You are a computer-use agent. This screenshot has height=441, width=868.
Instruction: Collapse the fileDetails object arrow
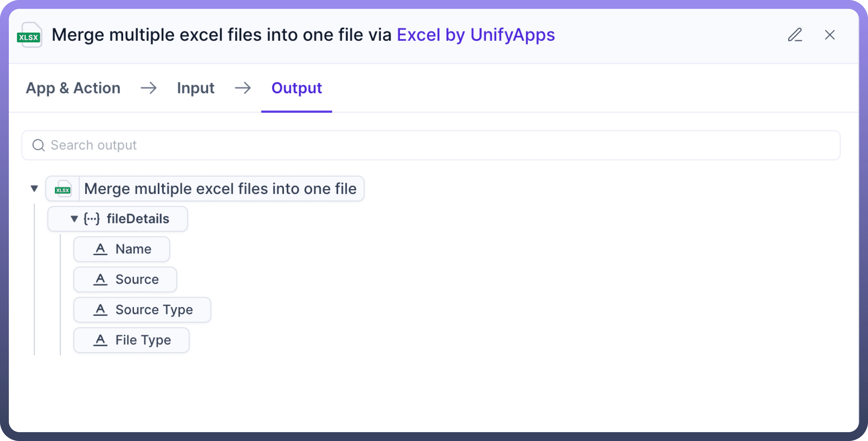click(x=74, y=219)
